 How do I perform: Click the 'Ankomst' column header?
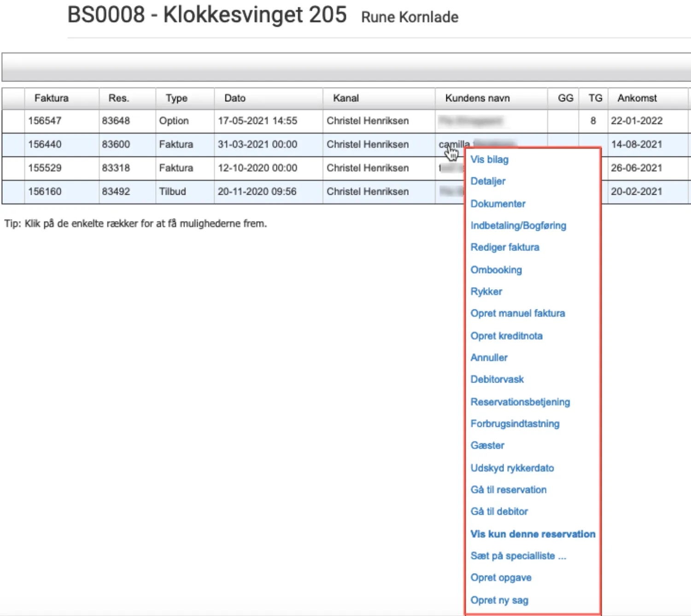click(637, 98)
